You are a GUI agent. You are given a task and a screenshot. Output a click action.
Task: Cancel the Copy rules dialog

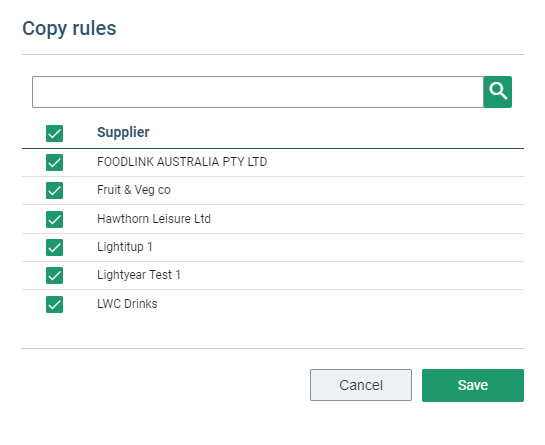pos(361,385)
